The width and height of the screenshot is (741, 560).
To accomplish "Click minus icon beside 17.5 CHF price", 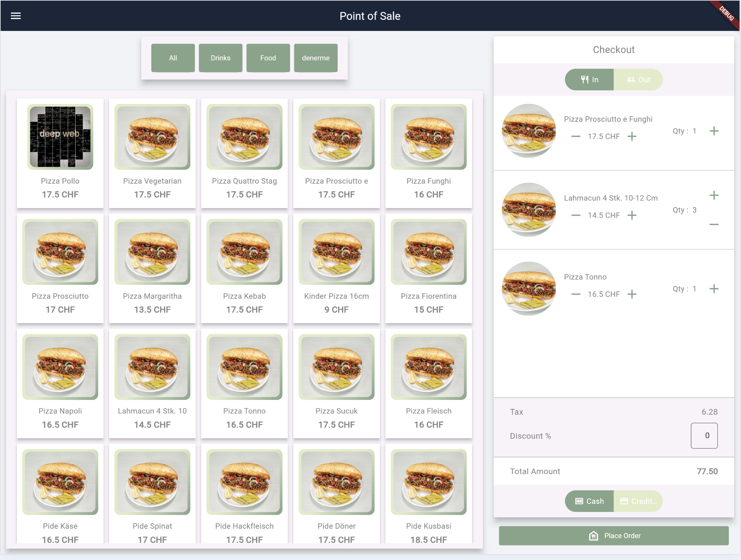I will pos(575,136).
